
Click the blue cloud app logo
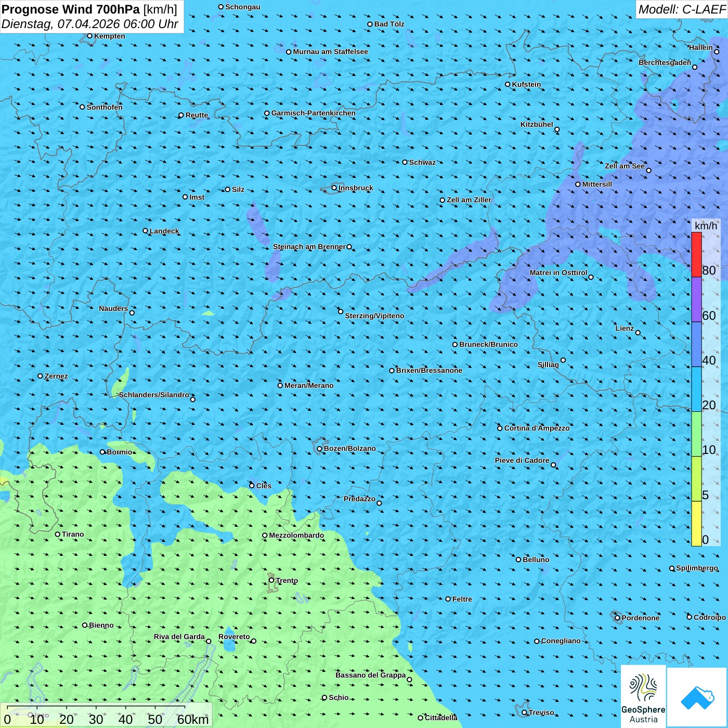[697, 698]
